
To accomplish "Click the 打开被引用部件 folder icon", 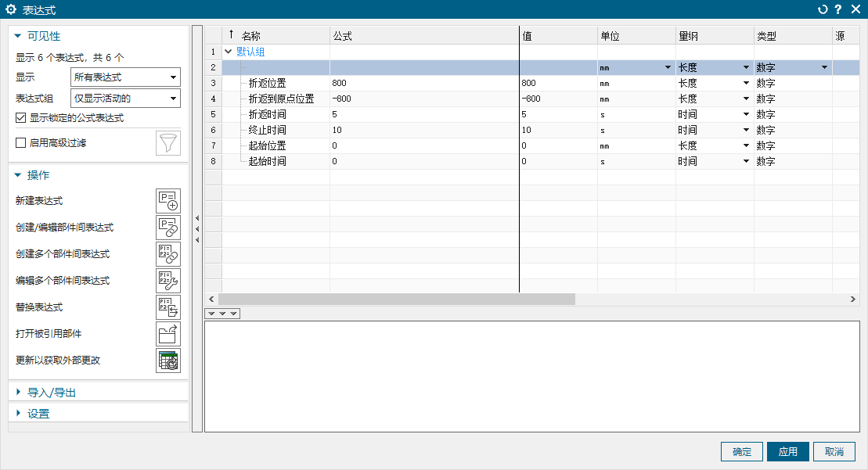I will pos(167,334).
